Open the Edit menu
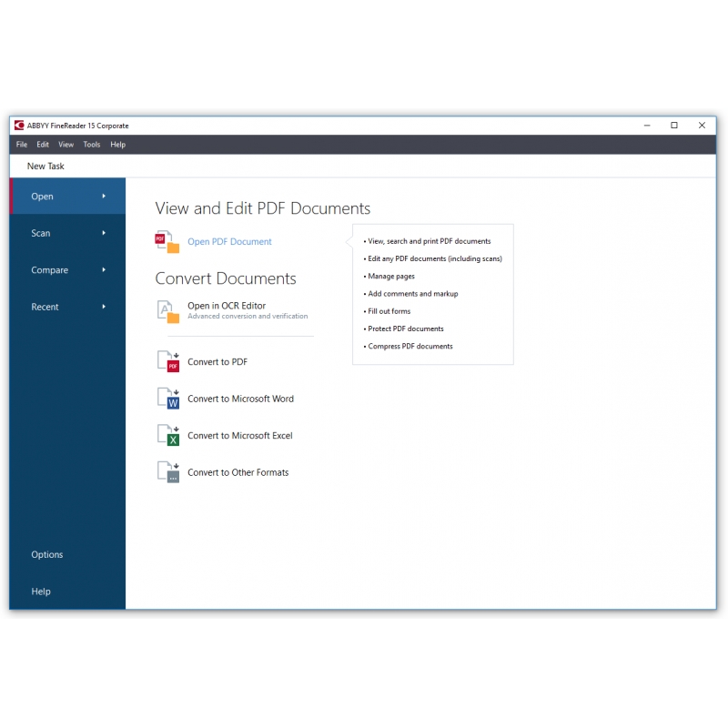Viewport: 728px width, 728px height. (x=43, y=145)
